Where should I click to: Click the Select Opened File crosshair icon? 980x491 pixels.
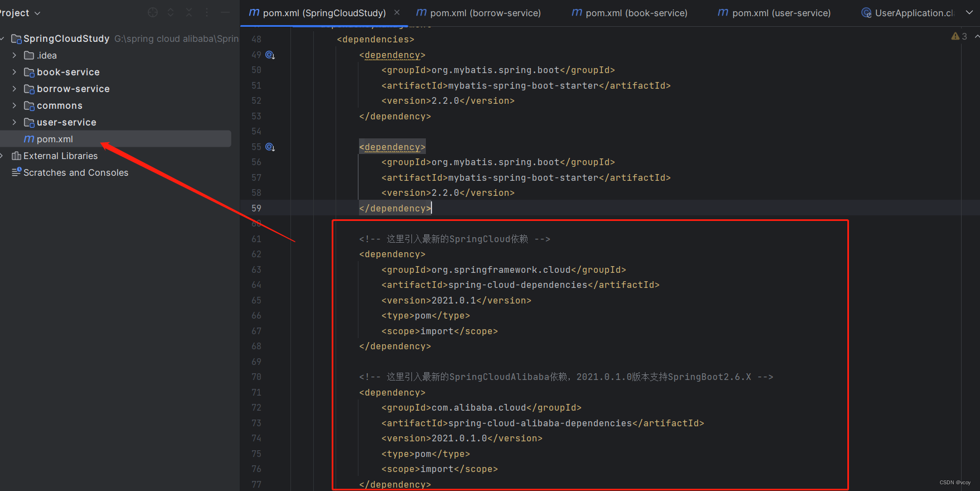coord(153,12)
